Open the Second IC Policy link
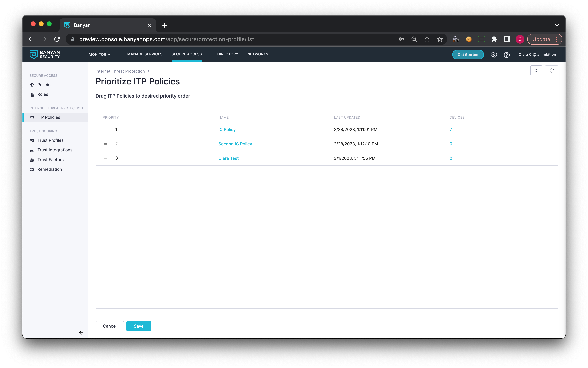588x368 pixels. (235, 144)
